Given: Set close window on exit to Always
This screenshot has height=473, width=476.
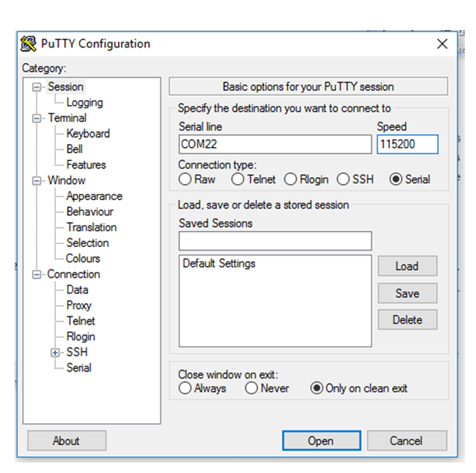Looking at the screenshot, I should 185,388.
